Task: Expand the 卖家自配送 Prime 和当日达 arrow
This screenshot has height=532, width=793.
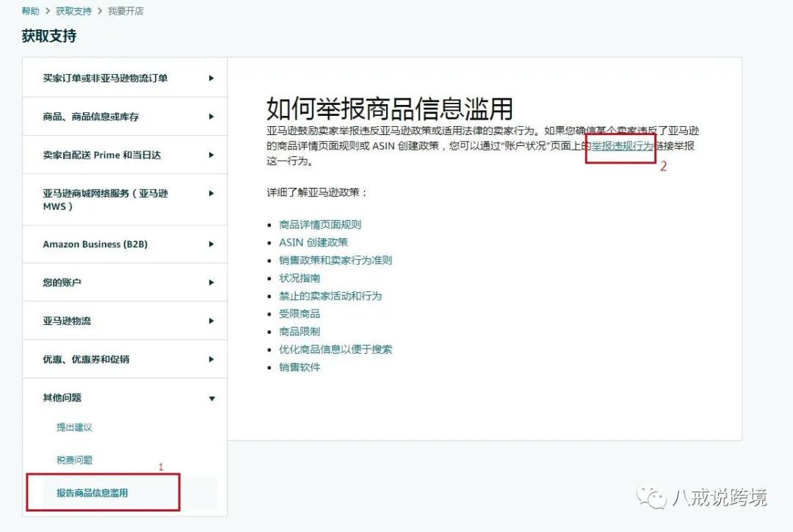Action: coord(211,155)
